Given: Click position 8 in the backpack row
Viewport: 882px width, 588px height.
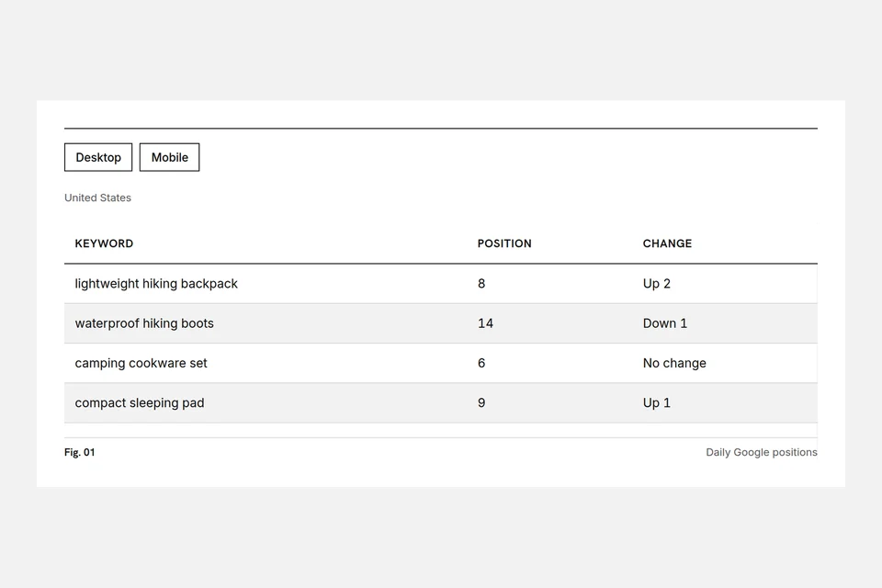Looking at the screenshot, I should pos(481,284).
